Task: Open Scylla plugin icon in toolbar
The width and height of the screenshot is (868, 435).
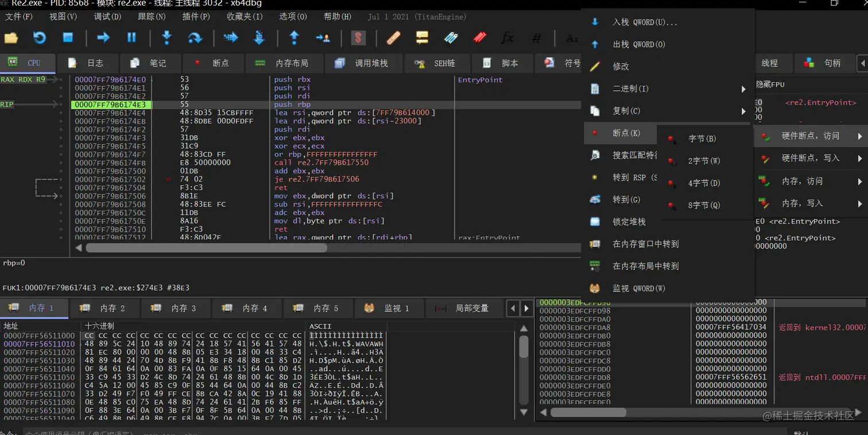Action: (358, 38)
